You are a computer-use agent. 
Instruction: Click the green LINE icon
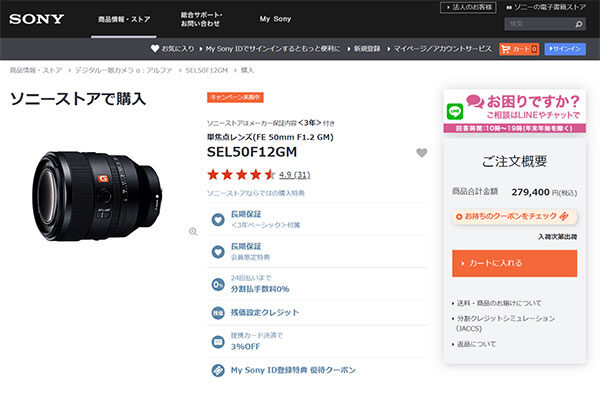tap(455, 111)
